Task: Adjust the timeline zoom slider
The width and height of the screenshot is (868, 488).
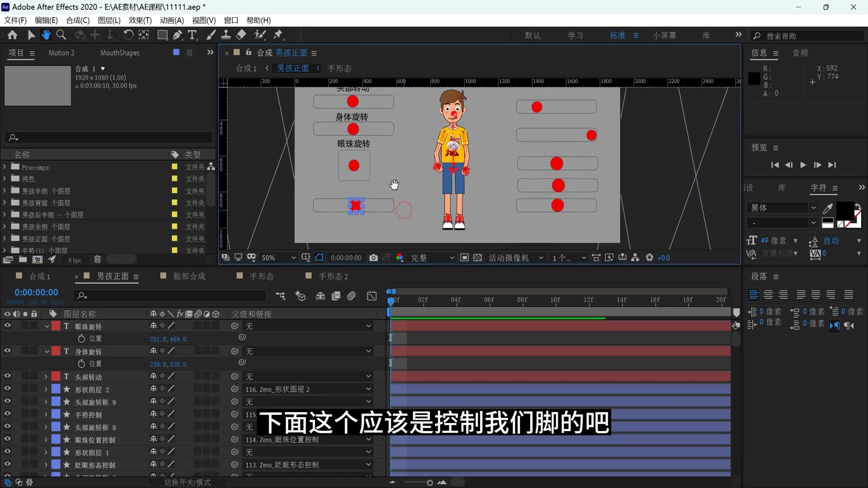Action: (x=429, y=483)
